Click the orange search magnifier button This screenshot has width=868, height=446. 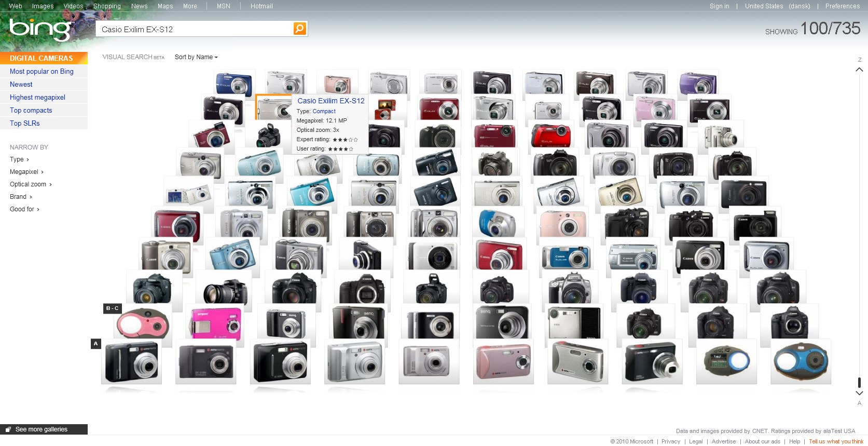point(299,29)
